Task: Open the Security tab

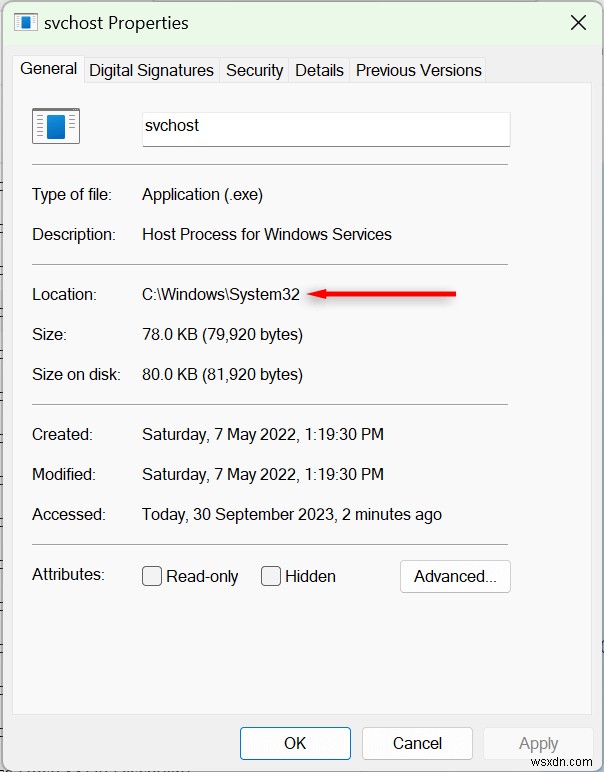Action: coord(254,70)
